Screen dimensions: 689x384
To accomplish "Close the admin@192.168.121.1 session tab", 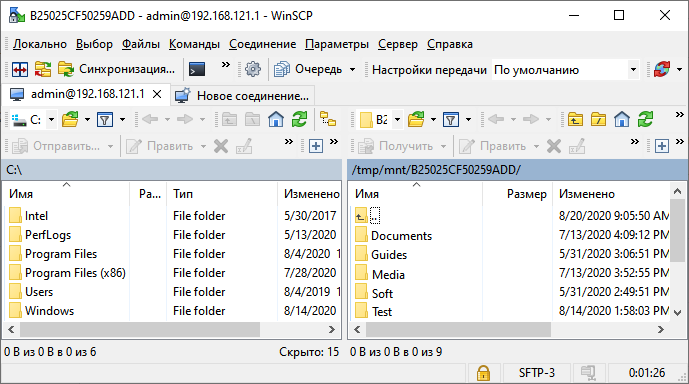I will [157, 94].
